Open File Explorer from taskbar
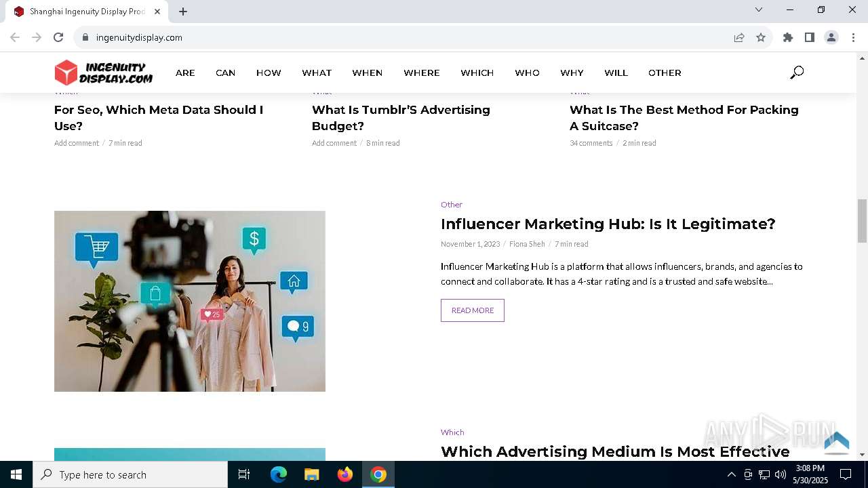868x488 pixels. 312,474
